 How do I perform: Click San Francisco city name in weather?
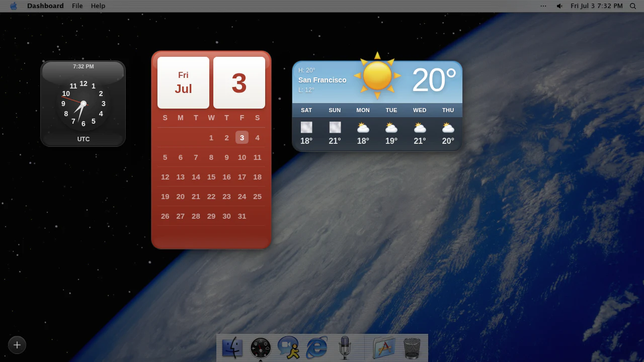tap(323, 80)
